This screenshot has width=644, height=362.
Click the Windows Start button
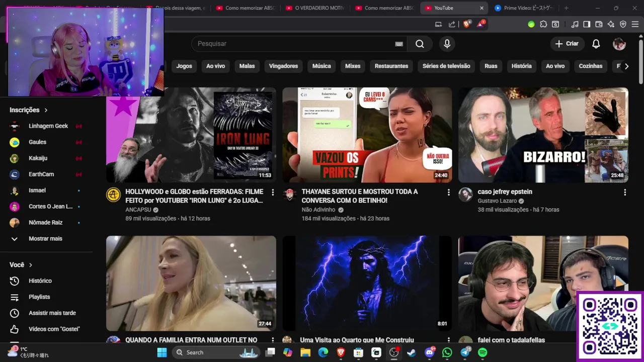162,352
